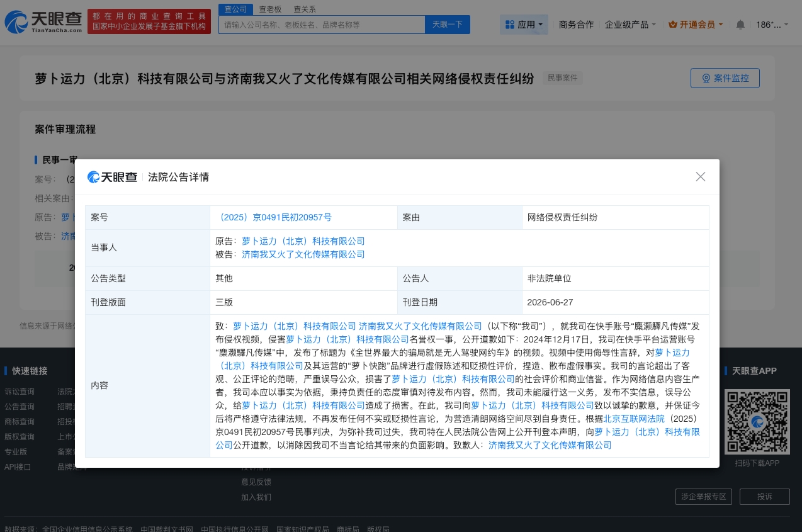
Task: Click the company name search input field
Action: point(322,25)
